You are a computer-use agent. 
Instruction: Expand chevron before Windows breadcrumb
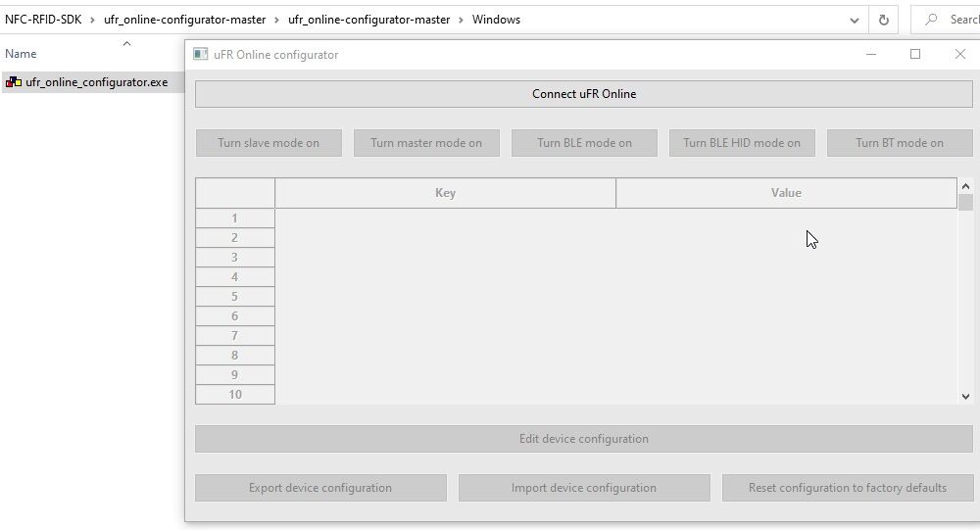tap(461, 20)
